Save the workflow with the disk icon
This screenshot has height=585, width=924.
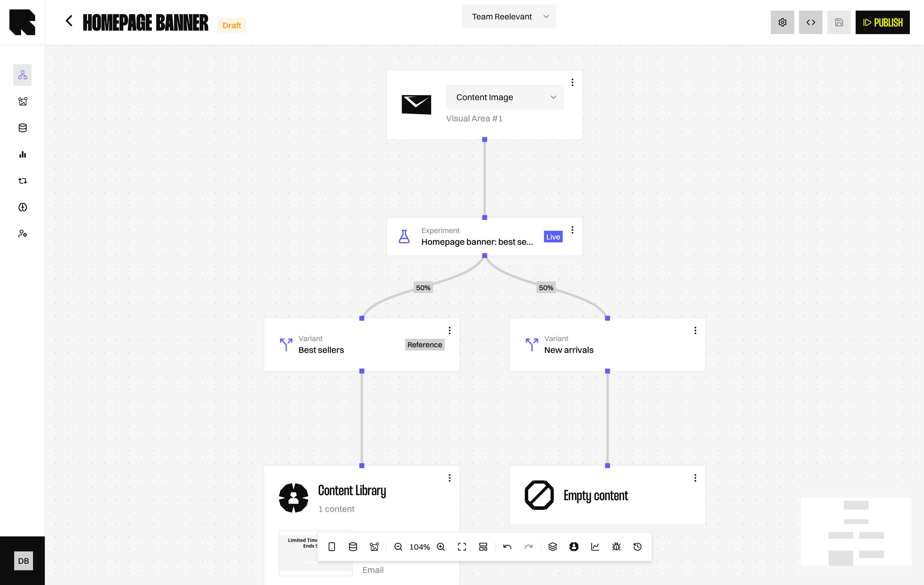839,22
